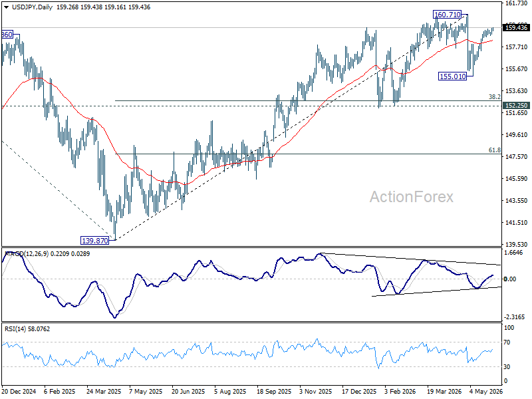Select the RSI(14) indicator label
Image resolution: width=532 pixels, height=399 pixels.
point(13,329)
